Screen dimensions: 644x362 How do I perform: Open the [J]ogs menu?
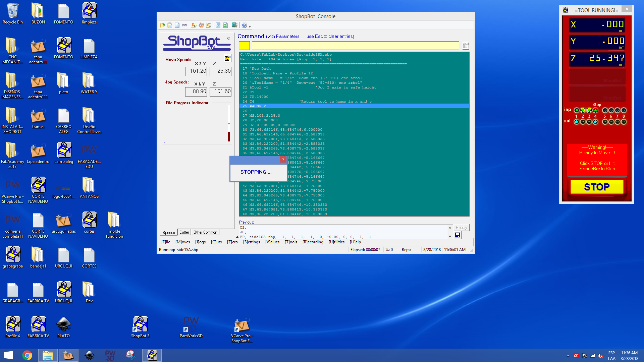click(x=200, y=242)
